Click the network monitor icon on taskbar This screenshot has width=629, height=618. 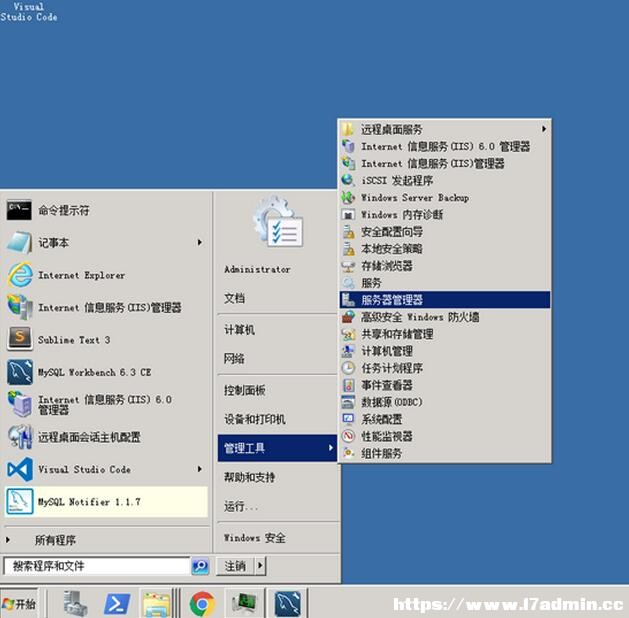click(x=244, y=604)
